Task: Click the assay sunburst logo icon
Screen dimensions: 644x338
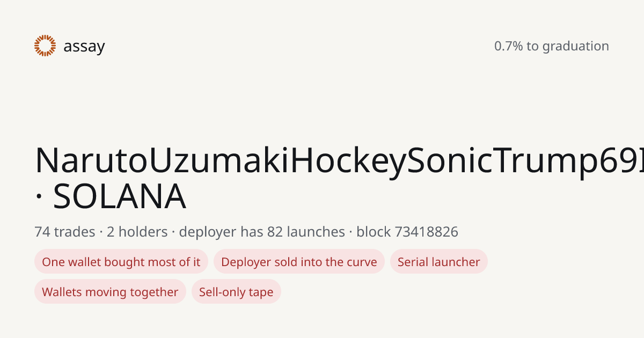Action: pyautogui.click(x=45, y=46)
